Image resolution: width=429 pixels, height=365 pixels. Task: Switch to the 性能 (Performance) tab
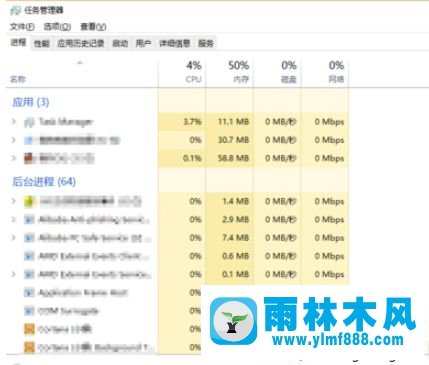point(42,43)
